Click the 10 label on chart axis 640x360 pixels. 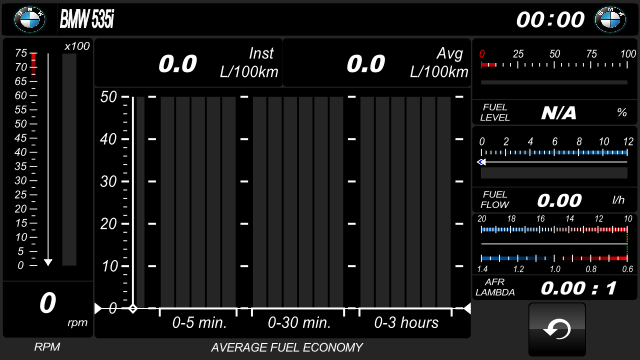pos(110,266)
